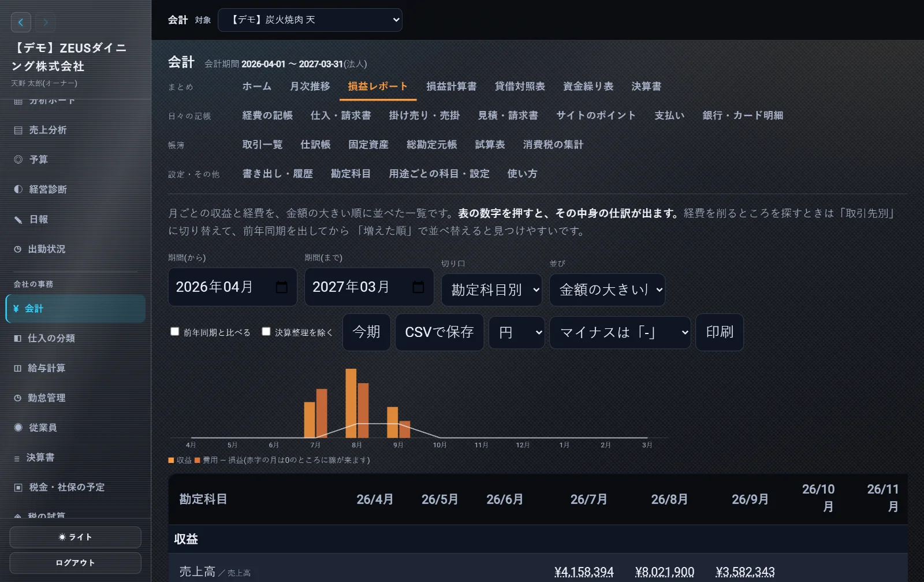Open the 並び sort order dropdown
924x582 pixels.
click(607, 290)
